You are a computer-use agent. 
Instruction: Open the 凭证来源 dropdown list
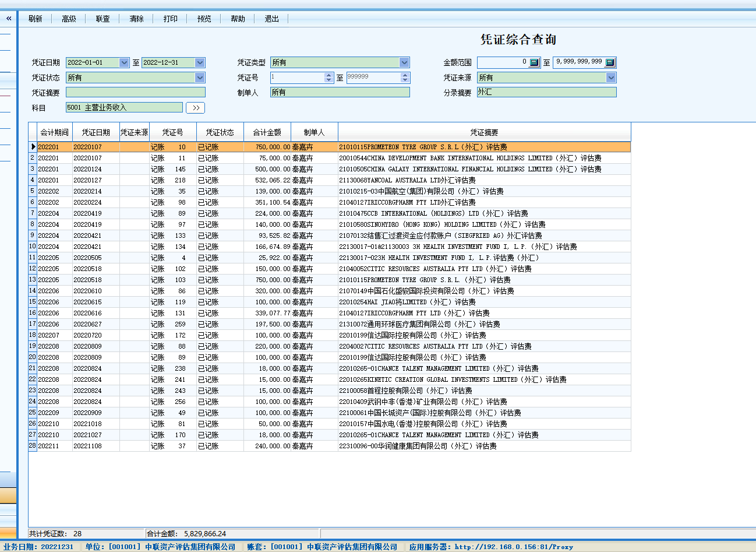coord(610,78)
